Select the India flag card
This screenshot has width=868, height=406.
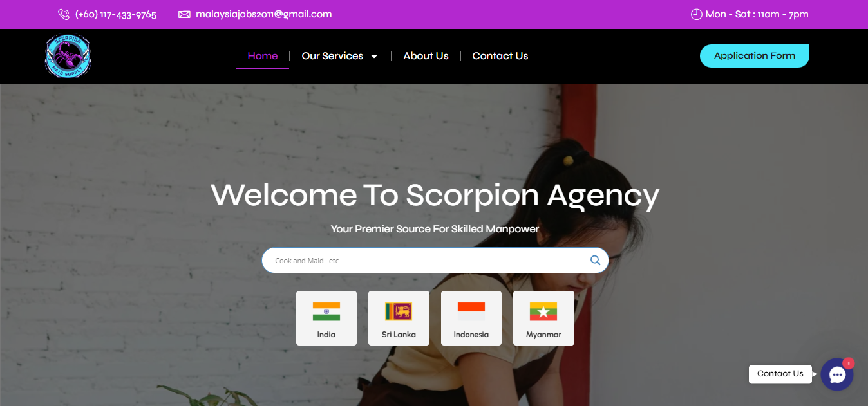pos(326,318)
